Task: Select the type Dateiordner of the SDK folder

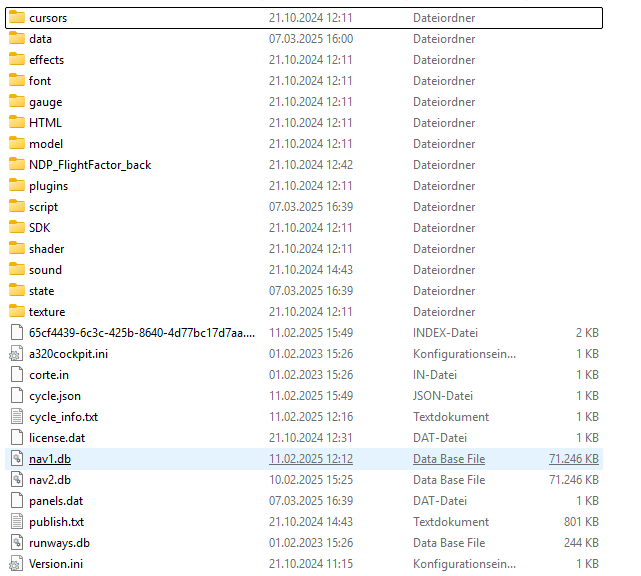Action: (x=444, y=228)
